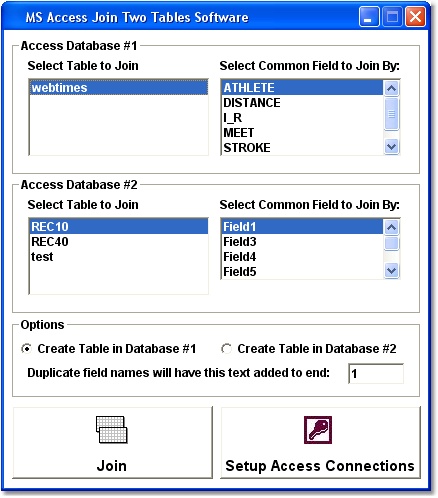Select MEET from the field list
Viewport: 438px width, 498px height.
tap(302, 133)
